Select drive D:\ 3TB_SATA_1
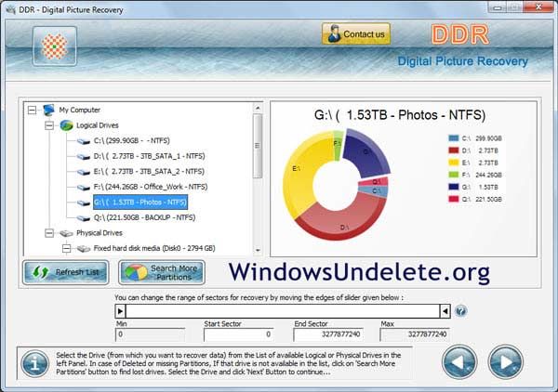Screen dimensions: 558x392 pos(149,156)
